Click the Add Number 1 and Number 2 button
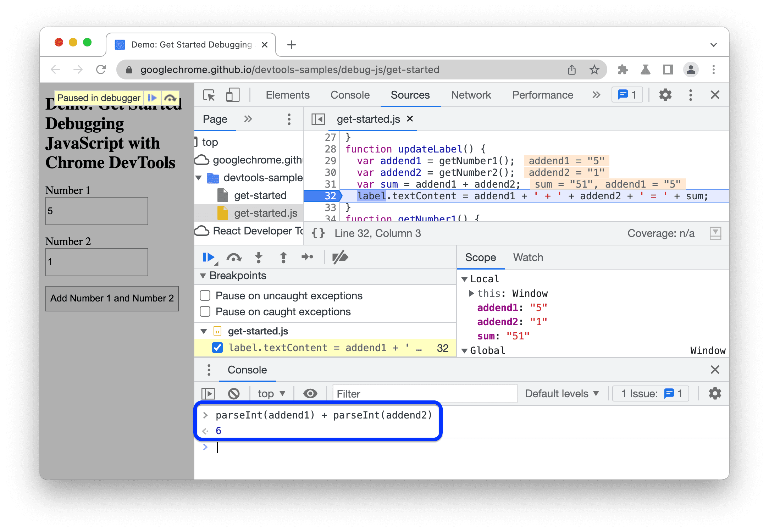Screen dimensions: 769x532 coord(113,298)
